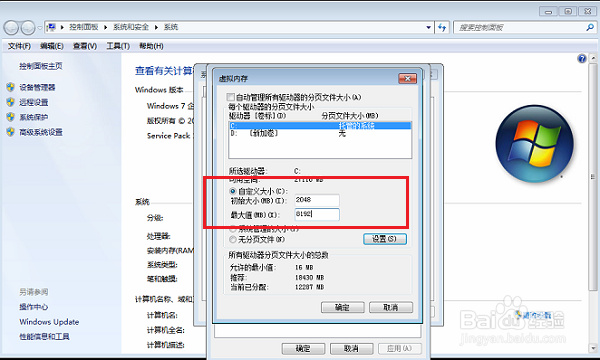Open the 设备管理器 link
Image resolution: width=600 pixels, height=360 pixels.
(38, 87)
